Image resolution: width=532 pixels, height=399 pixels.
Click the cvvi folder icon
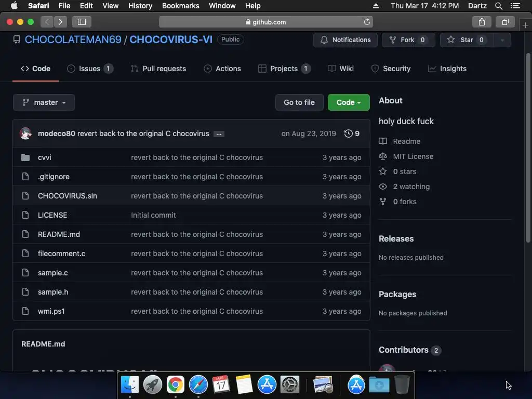pyautogui.click(x=25, y=157)
